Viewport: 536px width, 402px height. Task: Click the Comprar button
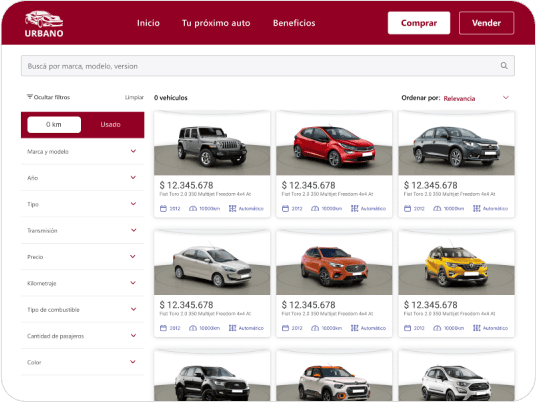click(419, 23)
